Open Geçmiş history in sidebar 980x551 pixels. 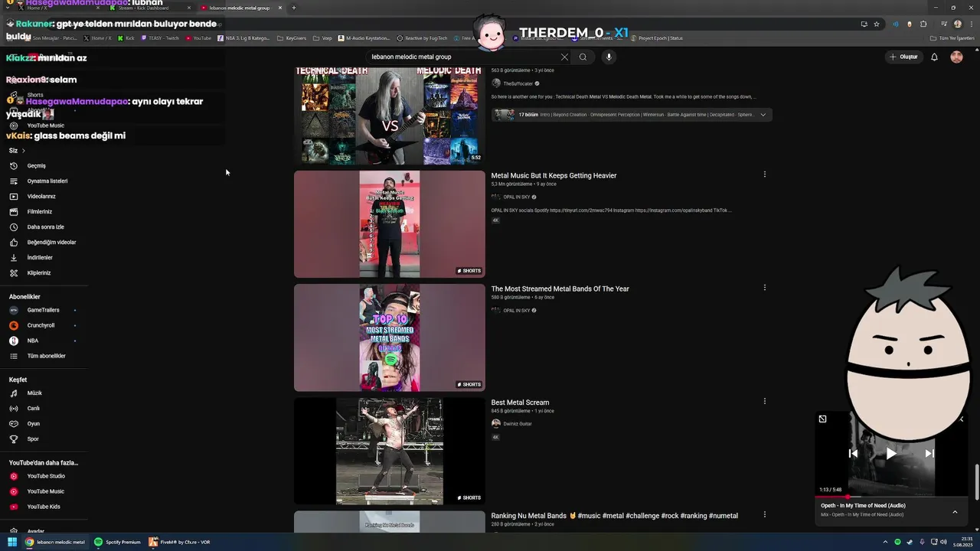(37, 166)
